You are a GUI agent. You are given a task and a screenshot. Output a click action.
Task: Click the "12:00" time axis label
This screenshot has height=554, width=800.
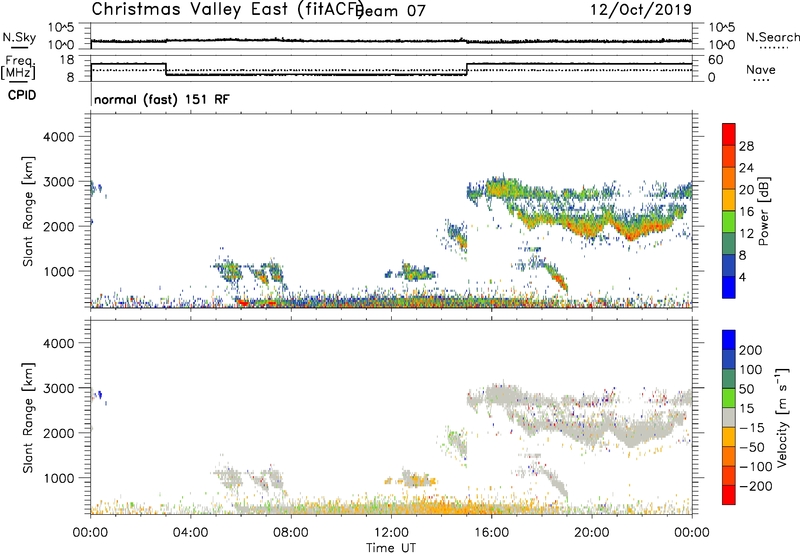coord(391,533)
